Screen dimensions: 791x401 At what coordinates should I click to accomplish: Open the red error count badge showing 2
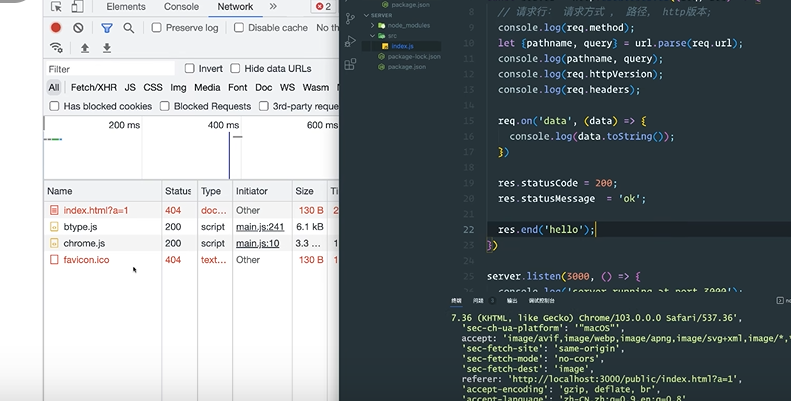click(x=323, y=7)
